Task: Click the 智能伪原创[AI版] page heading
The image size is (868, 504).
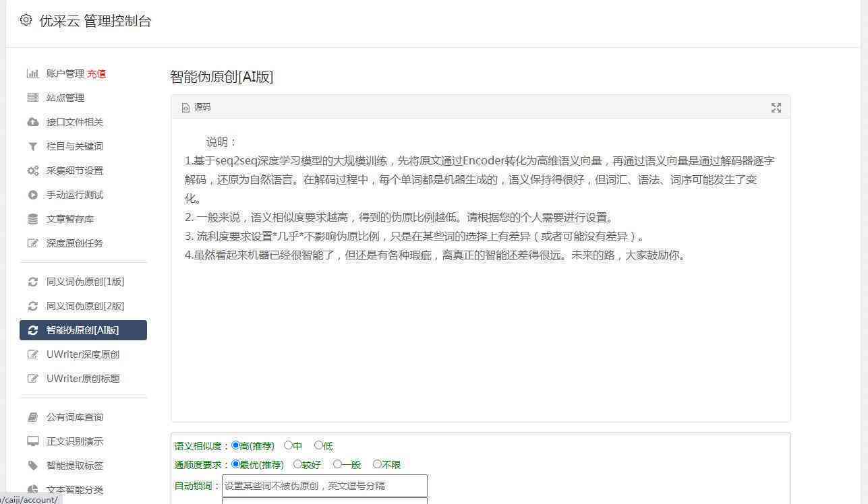Action: (x=222, y=77)
